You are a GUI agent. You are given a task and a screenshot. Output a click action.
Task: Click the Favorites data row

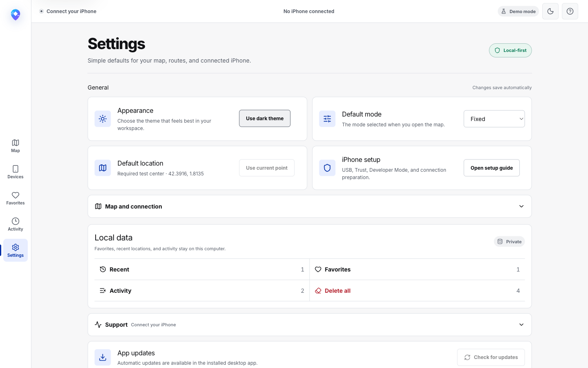pos(417,269)
